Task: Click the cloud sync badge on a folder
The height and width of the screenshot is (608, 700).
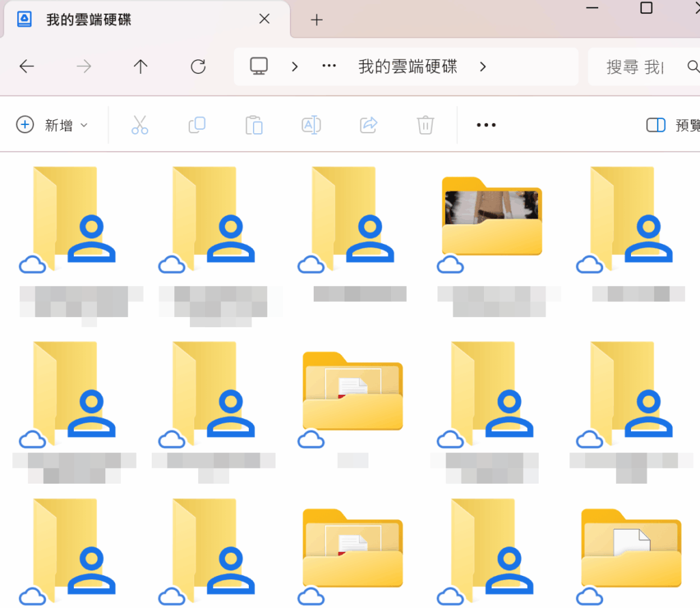Action: [32, 265]
